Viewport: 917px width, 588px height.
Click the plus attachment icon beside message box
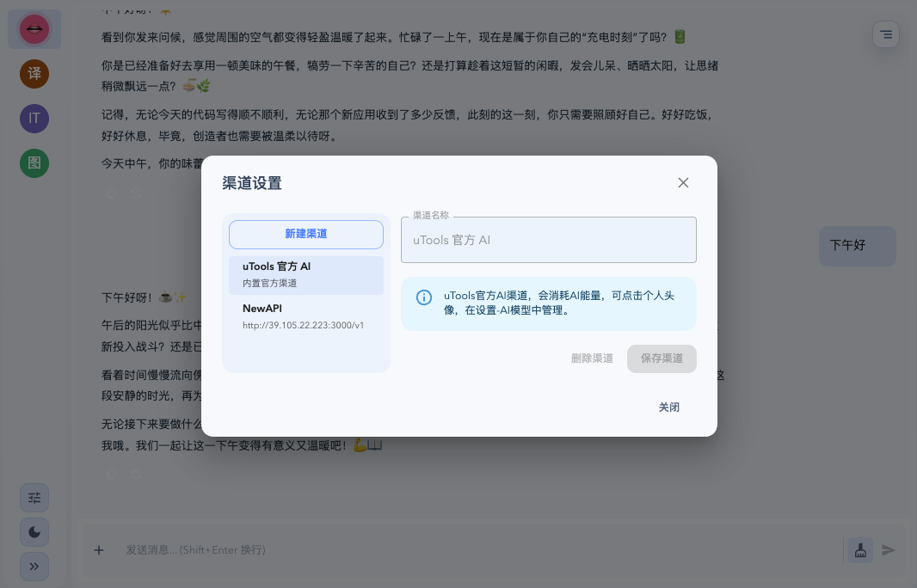[99, 550]
